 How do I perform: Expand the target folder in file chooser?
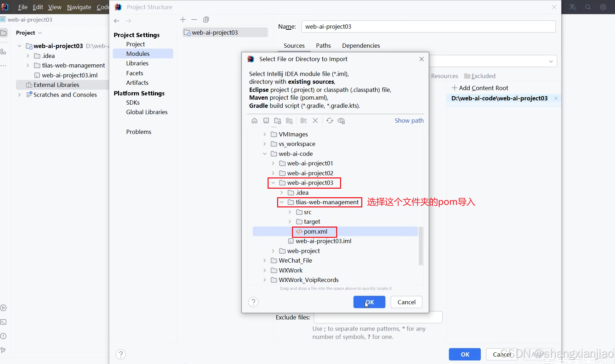click(x=290, y=222)
